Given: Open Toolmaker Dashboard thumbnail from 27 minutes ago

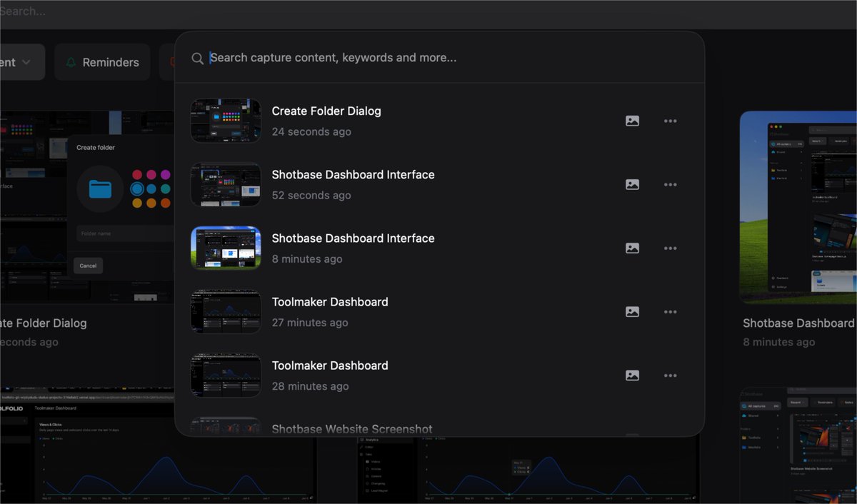Looking at the screenshot, I should 226,311.
